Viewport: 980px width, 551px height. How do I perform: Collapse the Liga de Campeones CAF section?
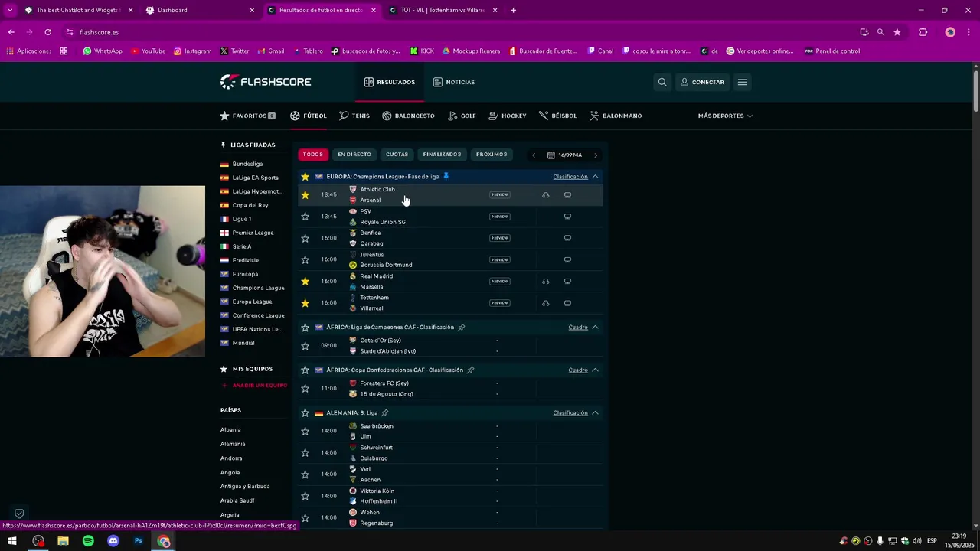(x=595, y=328)
